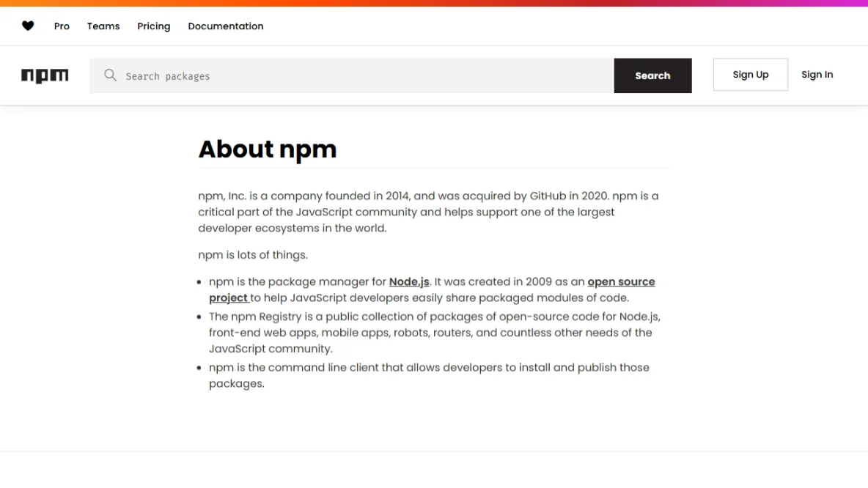Open the Pricing page
The width and height of the screenshot is (868, 488).
coord(153,26)
